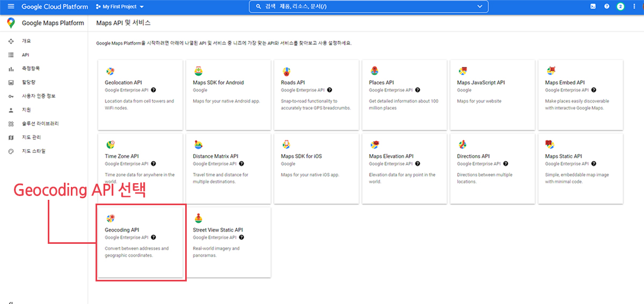The height and width of the screenshot is (304, 644).
Task: Click the magnifier icon in search bar
Action: [x=258, y=6]
